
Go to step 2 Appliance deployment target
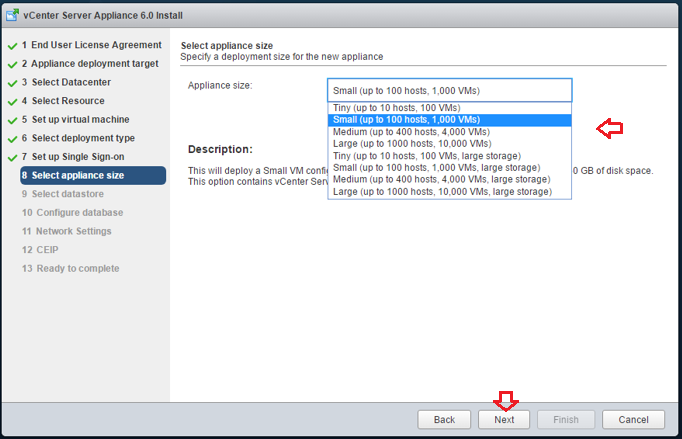click(90, 64)
